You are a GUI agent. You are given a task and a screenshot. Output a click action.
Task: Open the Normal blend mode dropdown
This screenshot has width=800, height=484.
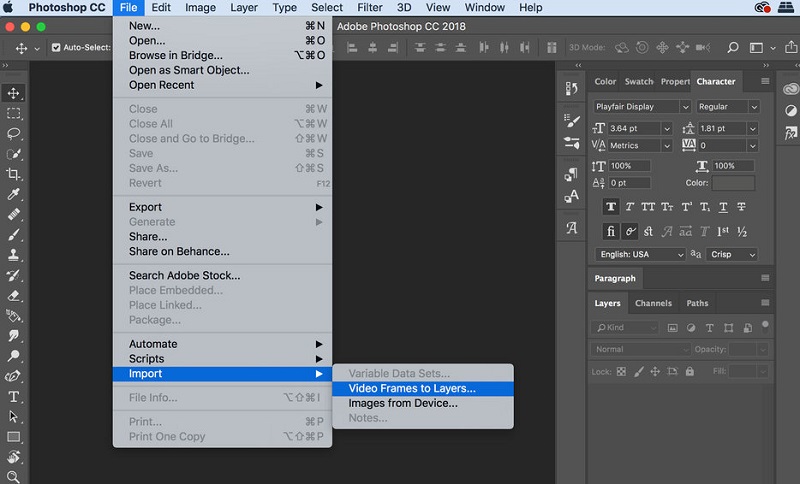coord(641,349)
